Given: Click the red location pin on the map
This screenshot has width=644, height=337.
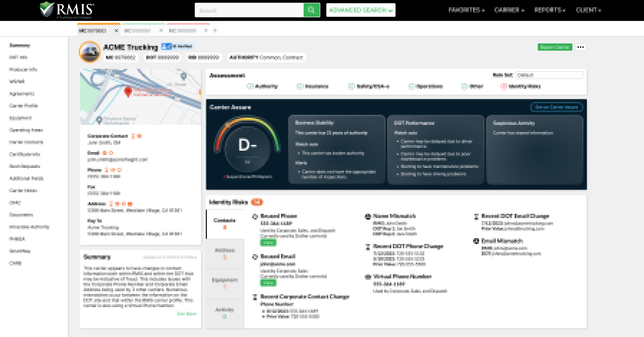Looking at the screenshot, I should (x=128, y=92).
